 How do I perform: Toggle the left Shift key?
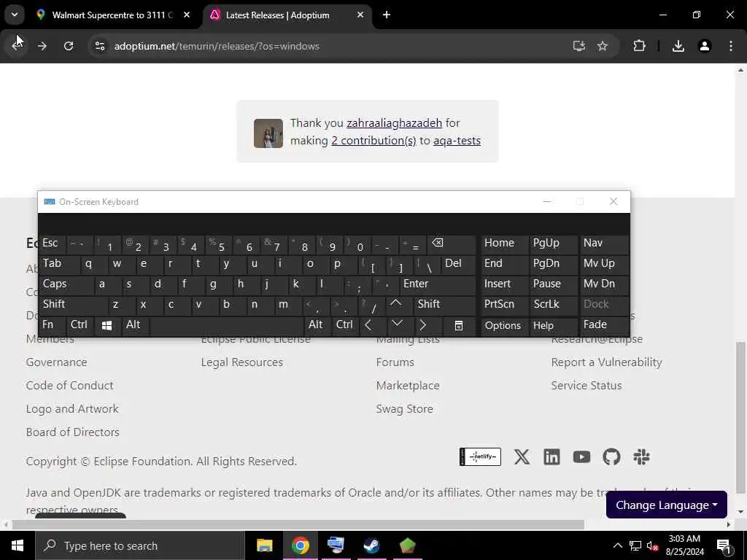click(x=74, y=306)
